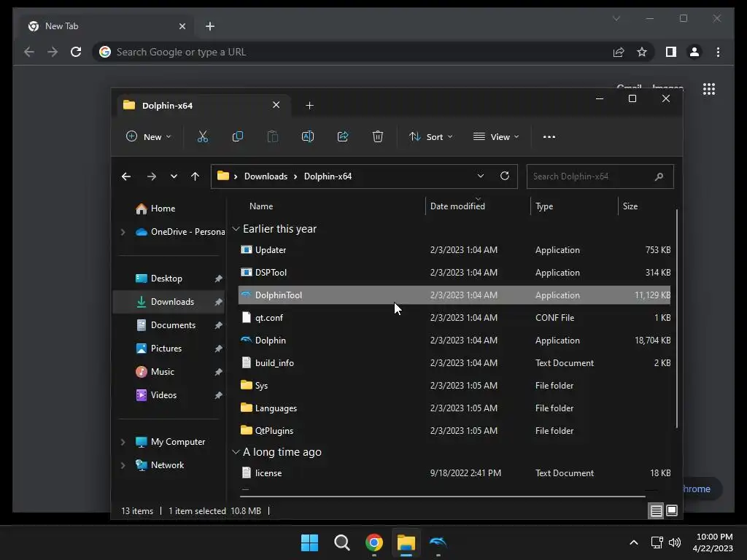747x560 pixels.
Task: Open the Sort dropdown
Action: (x=430, y=136)
